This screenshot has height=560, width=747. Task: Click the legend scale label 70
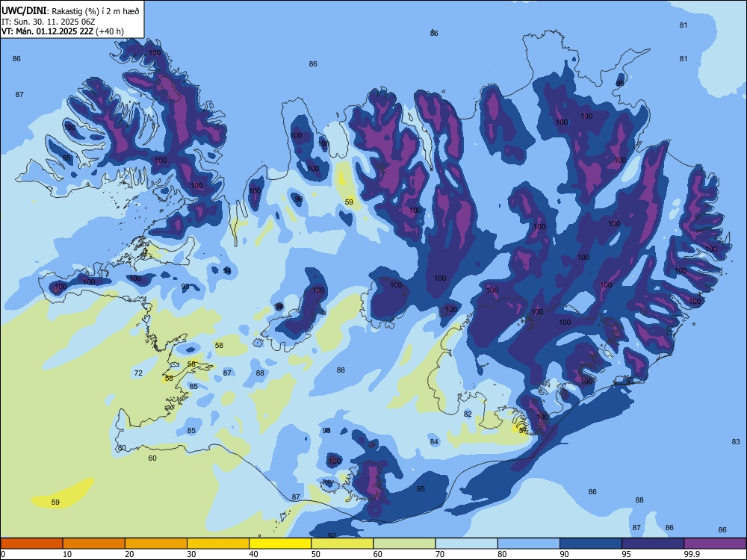click(x=440, y=554)
